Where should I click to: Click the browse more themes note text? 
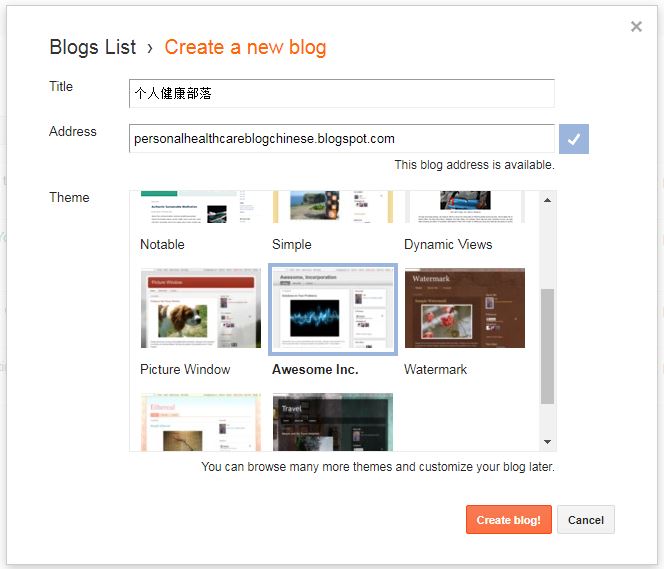pyautogui.click(x=378, y=467)
